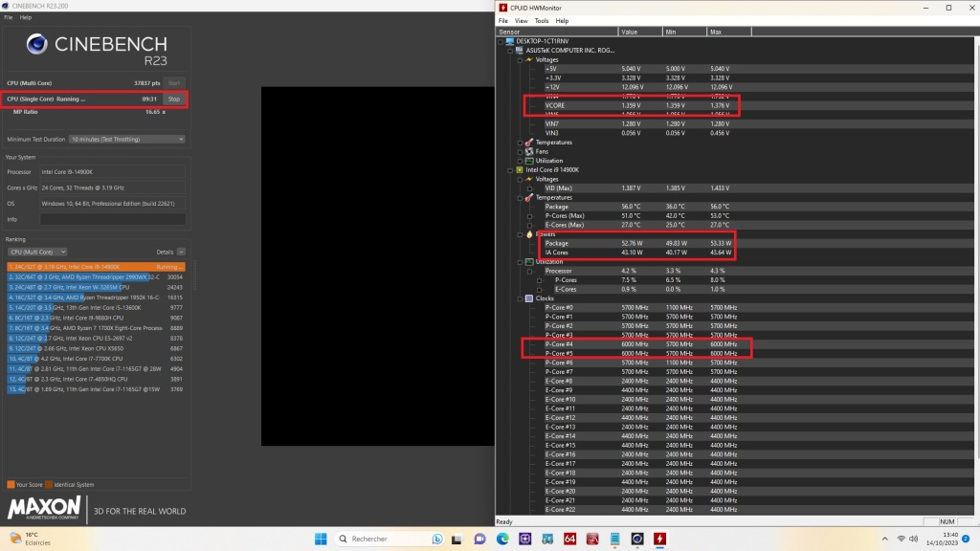
Task: Select the Intel Core i7-7700K ranking row
Action: 96,359
